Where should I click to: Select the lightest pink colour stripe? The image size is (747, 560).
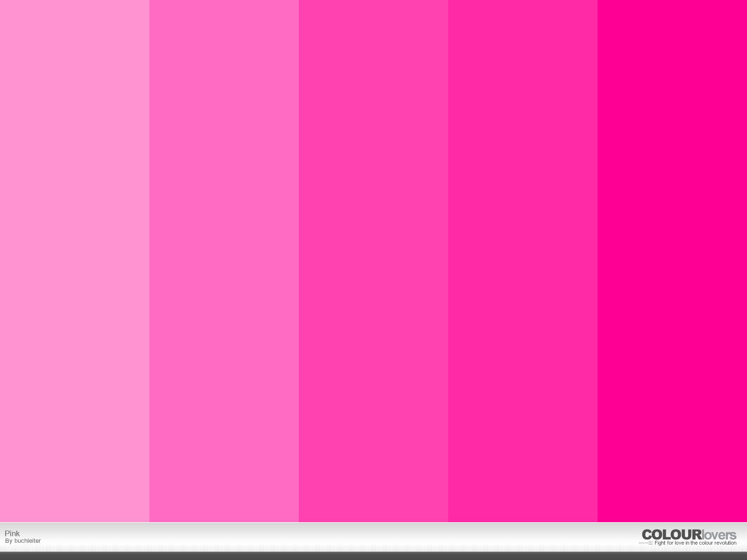[75, 261]
